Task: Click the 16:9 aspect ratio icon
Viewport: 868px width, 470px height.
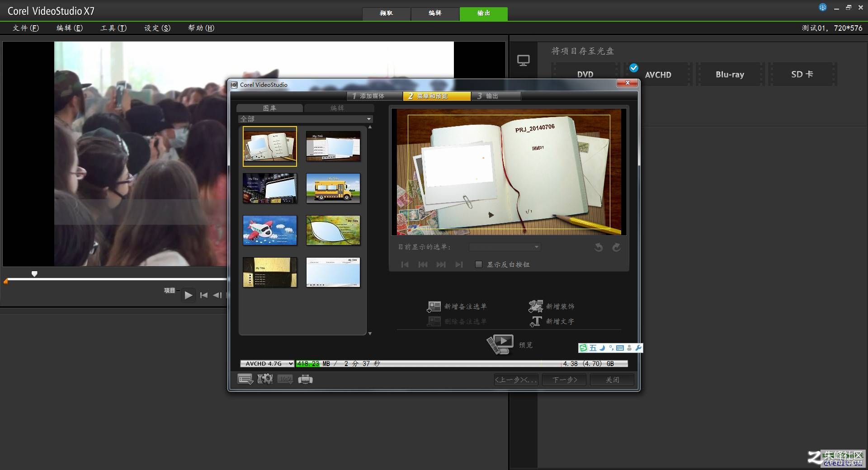Action: tap(285, 379)
